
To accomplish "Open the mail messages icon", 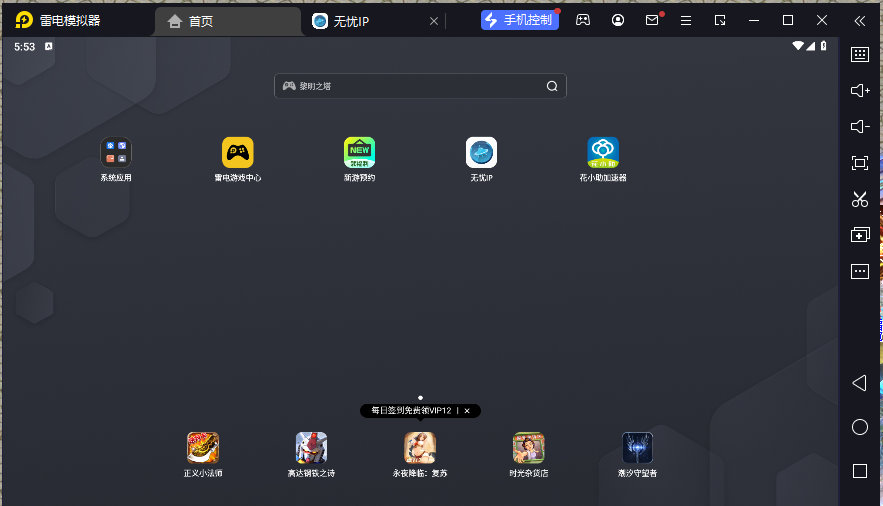I will coord(652,20).
